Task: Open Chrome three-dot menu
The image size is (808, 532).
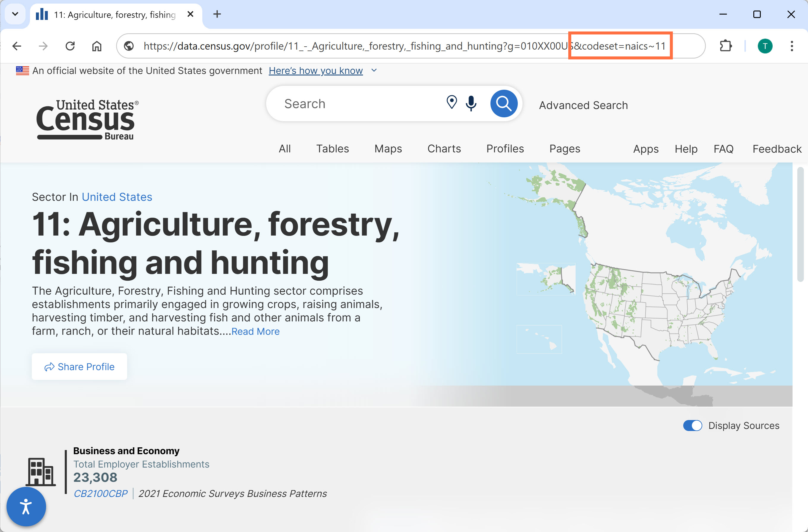Action: tap(792, 46)
